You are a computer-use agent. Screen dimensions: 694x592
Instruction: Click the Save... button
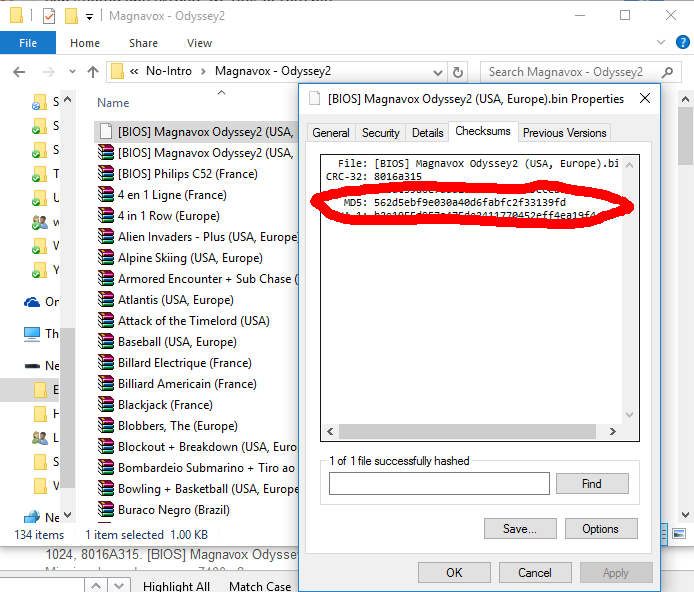point(520,529)
